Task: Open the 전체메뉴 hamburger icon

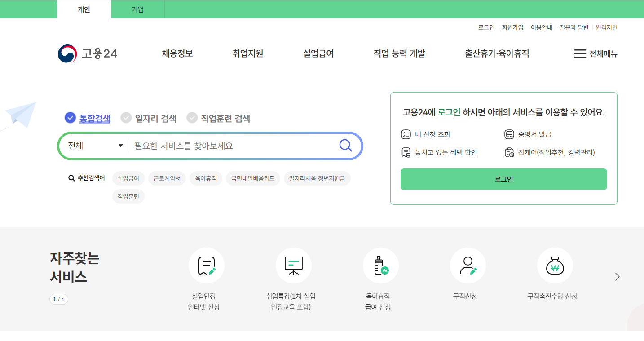Action: pos(580,54)
